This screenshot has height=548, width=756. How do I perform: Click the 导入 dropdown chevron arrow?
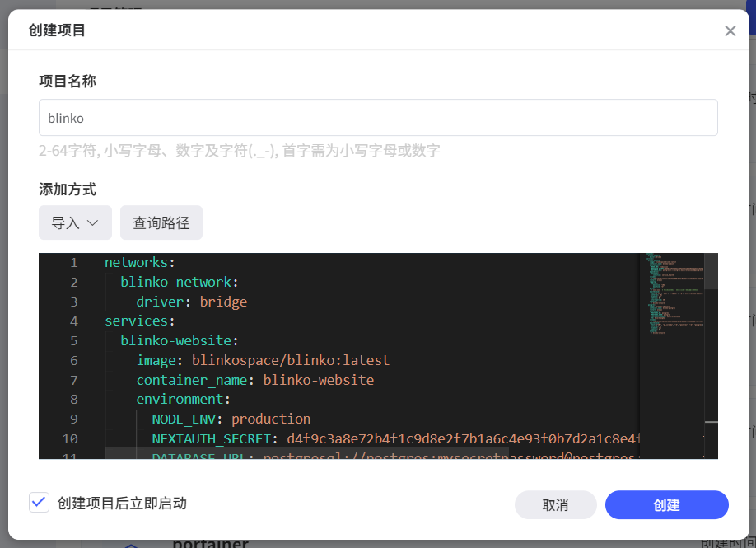(92, 222)
